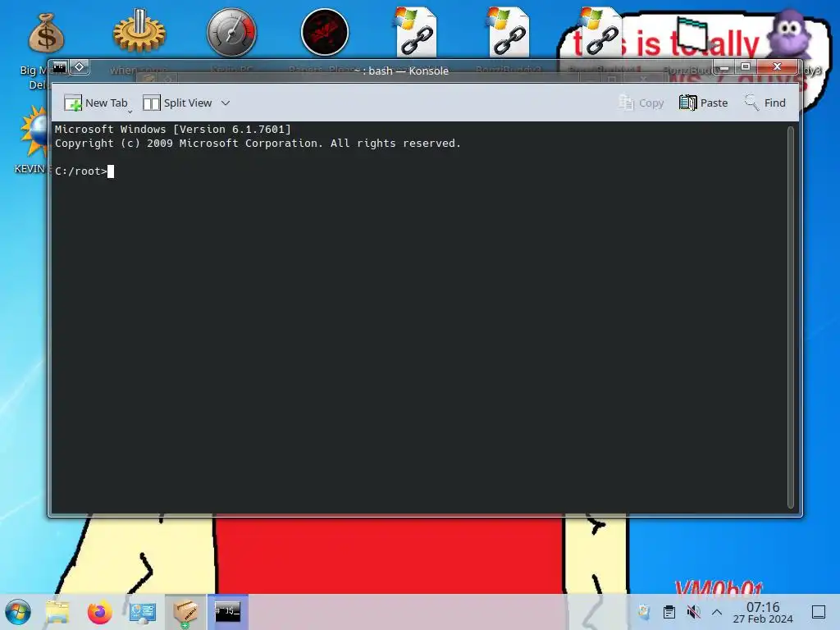The image size is (840, 630).
Task: Open the Windows Start orb menu
Action: [x=18, y=612]
